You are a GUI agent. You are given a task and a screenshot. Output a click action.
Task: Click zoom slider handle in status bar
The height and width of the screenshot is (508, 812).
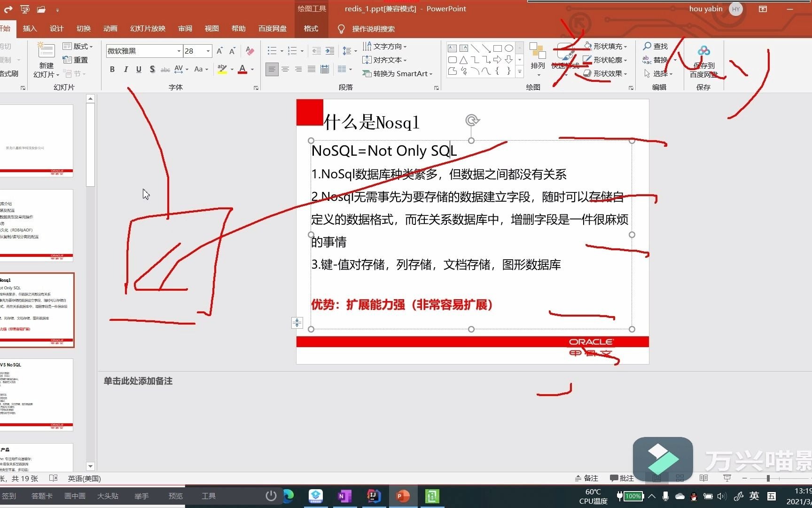point(768,478)
